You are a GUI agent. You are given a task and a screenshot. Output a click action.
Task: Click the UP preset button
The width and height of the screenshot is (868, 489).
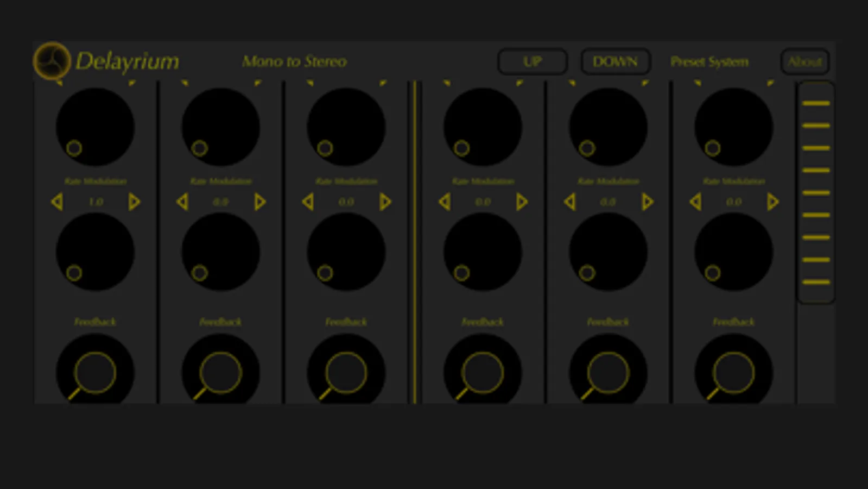click(x=533, y=61)
